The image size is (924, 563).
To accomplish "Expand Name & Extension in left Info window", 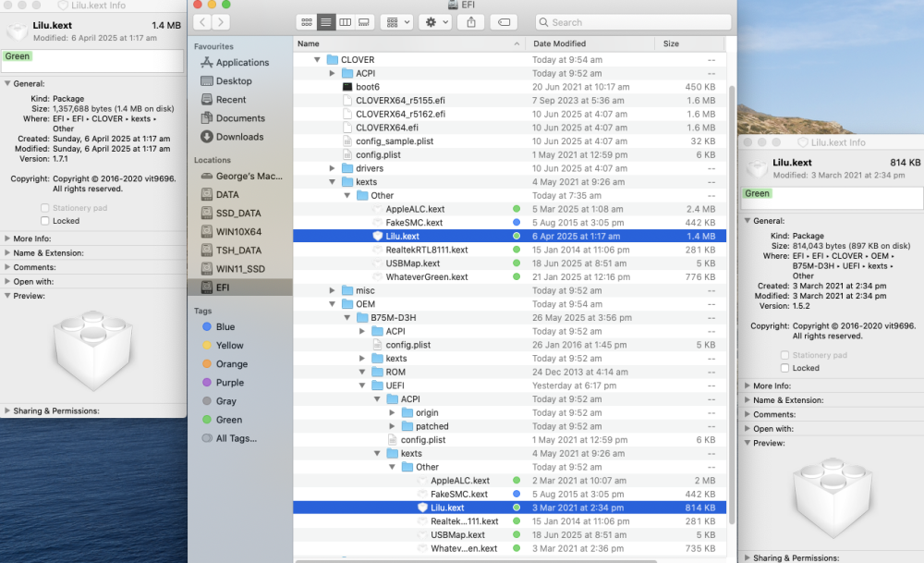I will tap(7, 253).
